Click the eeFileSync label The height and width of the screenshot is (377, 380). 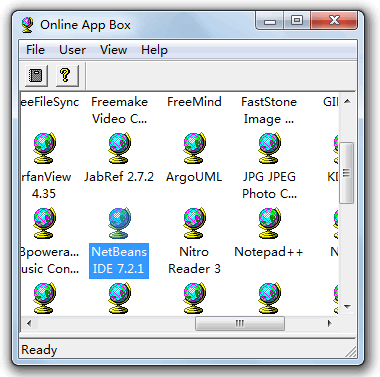[50, 102]
